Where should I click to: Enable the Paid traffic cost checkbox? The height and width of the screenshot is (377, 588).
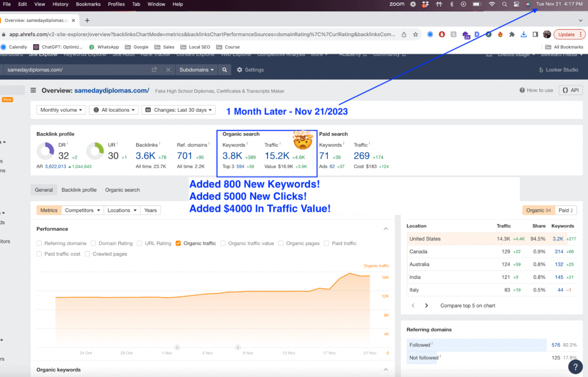click(x=39, y=254)
